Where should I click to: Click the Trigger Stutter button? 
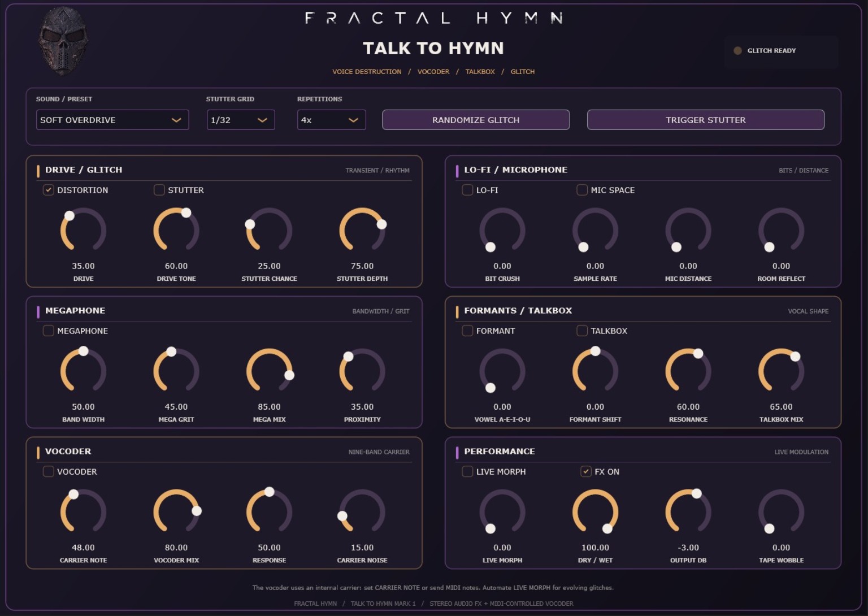pyautogui.click(x=706, y=120)
